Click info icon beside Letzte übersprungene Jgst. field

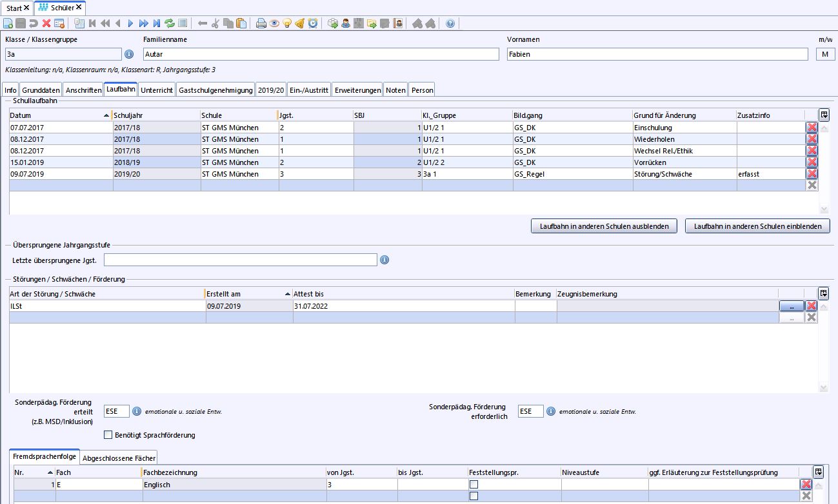(x=384, y=260)
